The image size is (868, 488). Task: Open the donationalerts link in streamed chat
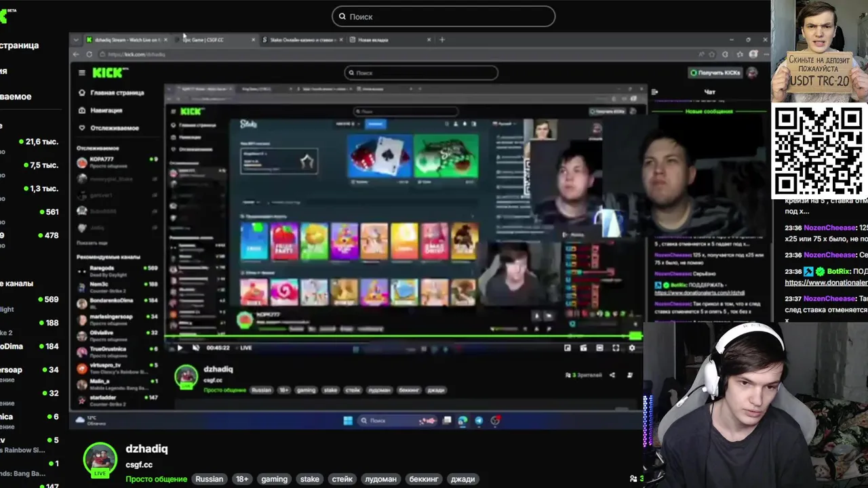click(x=700, y=293)
